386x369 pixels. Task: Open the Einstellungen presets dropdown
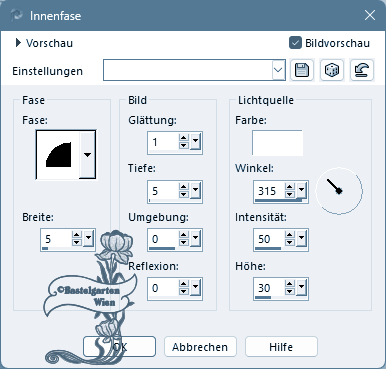(x=278, y=70)
